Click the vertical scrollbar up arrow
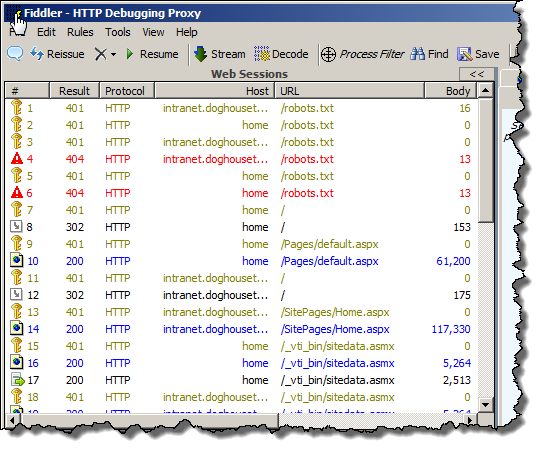The height and width of the screenshot is (451, 543). [x=486, y=91]
